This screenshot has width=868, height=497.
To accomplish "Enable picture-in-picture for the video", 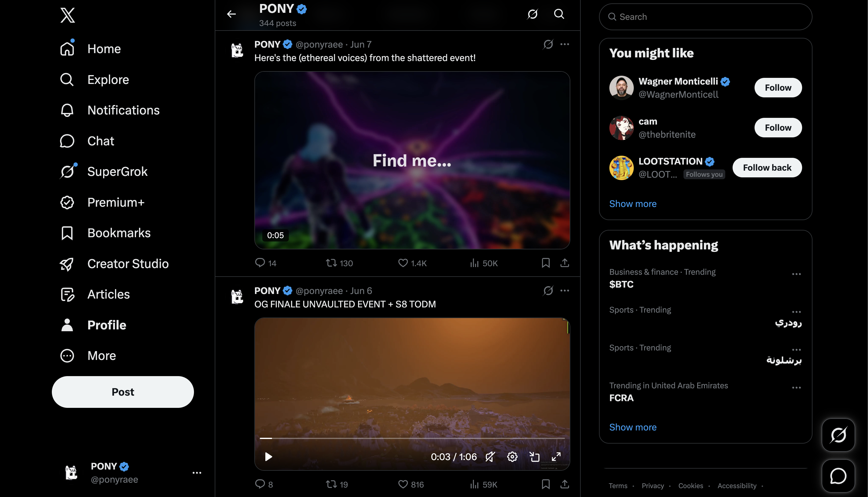I will coord(534,457).
